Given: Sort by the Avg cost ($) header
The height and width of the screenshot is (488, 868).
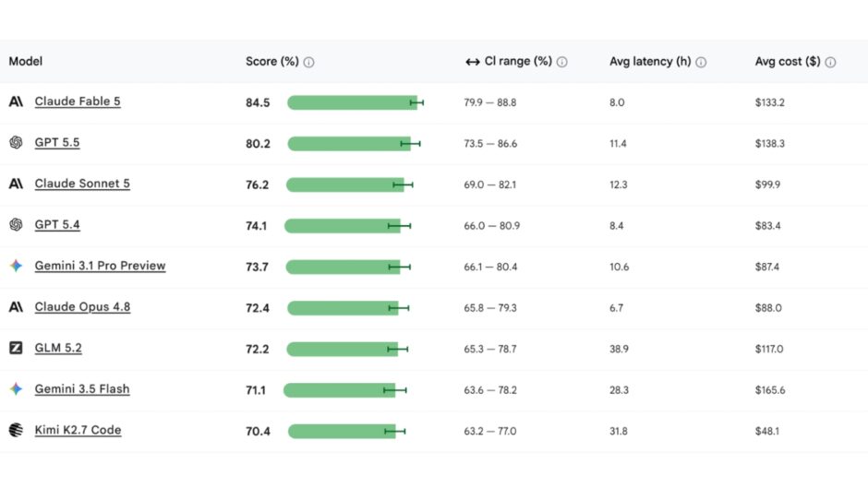Looking at the screenshot, I should (x=787, y=62).
